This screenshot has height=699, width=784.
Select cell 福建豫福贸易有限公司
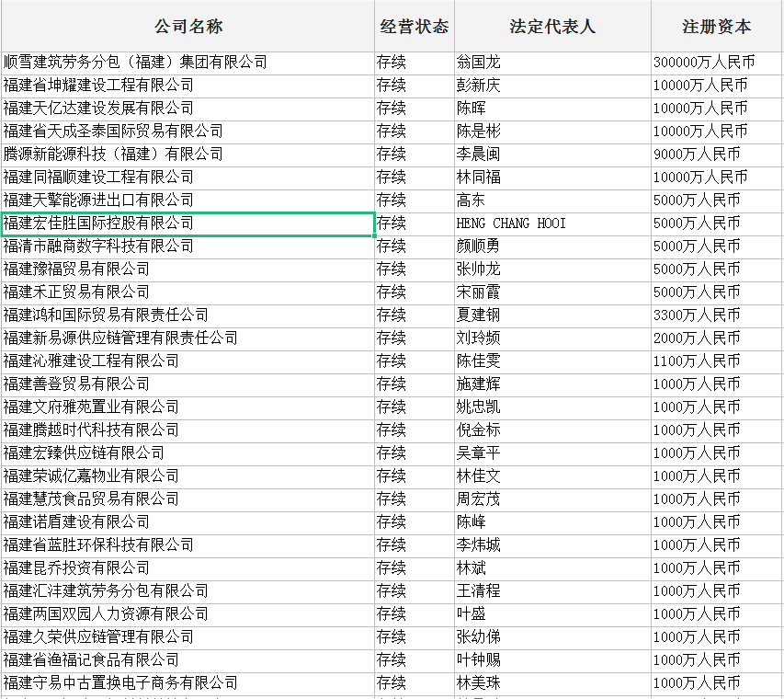[x=188, y=269]
